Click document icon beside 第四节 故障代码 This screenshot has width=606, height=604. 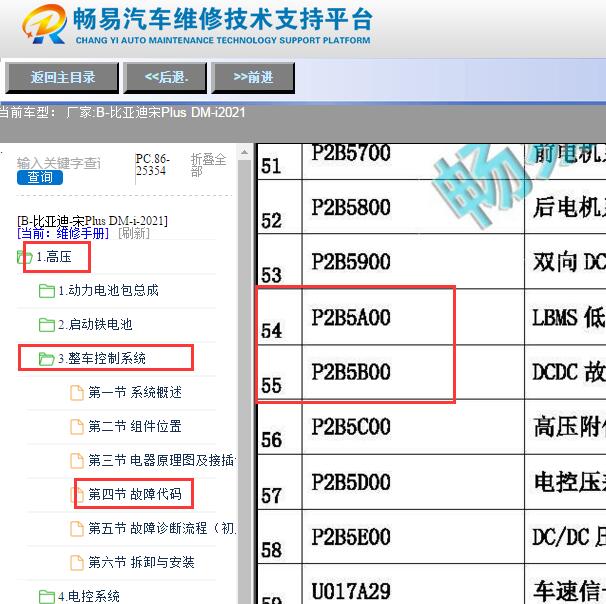pos(77,495)
